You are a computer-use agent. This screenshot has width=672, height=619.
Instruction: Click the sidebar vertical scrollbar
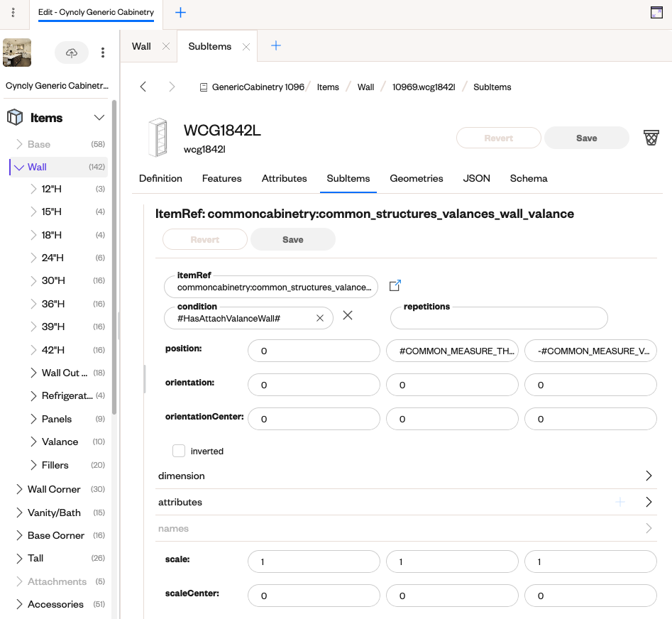pyautogui.click(x=114, y=257)
